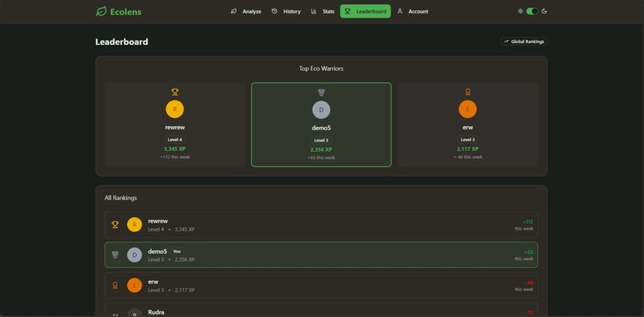Click the Level 3 badge on erw card
The width and height of the screenshot is (644, 317).
tap(467, 140)
